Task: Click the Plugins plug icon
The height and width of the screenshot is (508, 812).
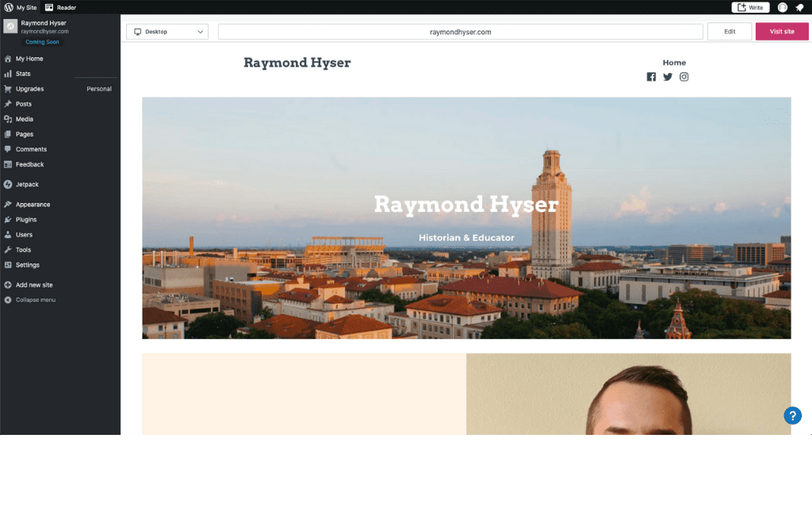Action: [8, 219]
